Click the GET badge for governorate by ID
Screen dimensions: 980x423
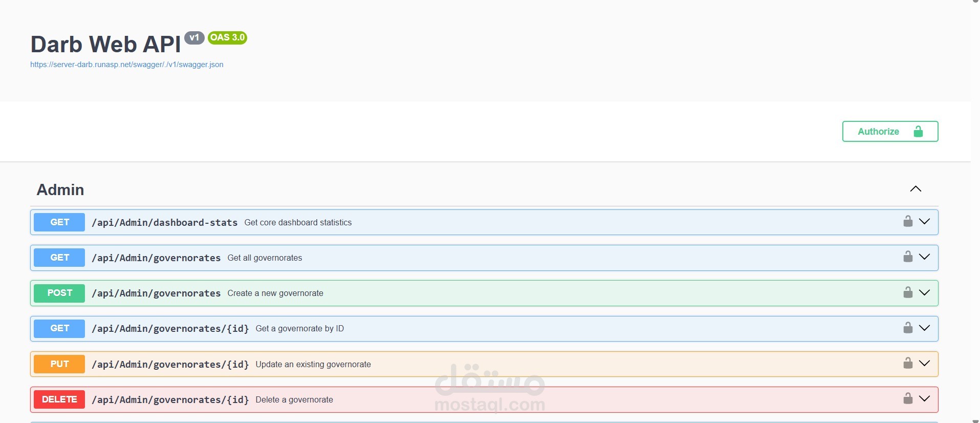(59, 328)
